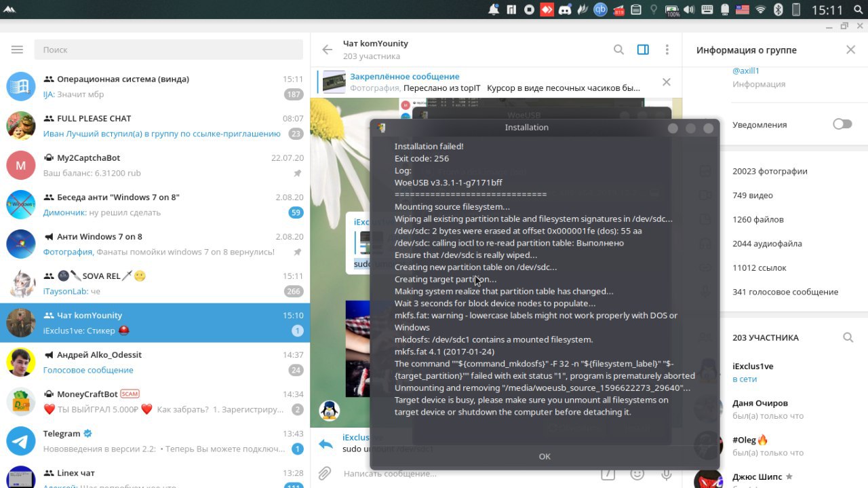Select member iExclus1ve in the list

(775, 373)
